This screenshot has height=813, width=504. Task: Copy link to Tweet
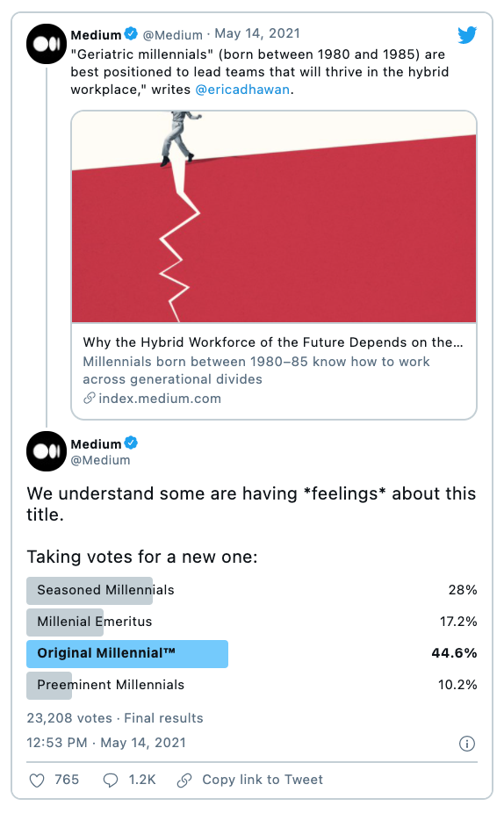[x=263, y=780]
